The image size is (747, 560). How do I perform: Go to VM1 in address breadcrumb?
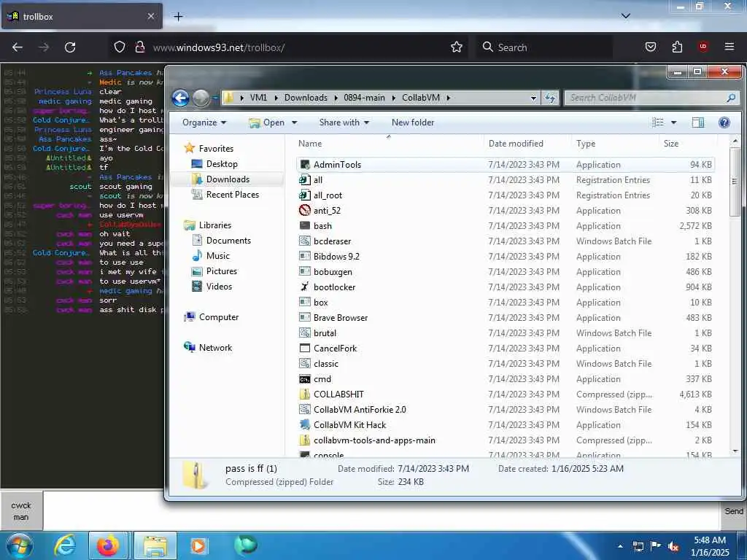click(258, 98)
